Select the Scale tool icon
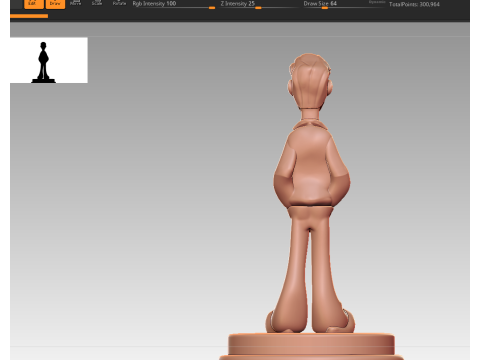 coord(97,3)
